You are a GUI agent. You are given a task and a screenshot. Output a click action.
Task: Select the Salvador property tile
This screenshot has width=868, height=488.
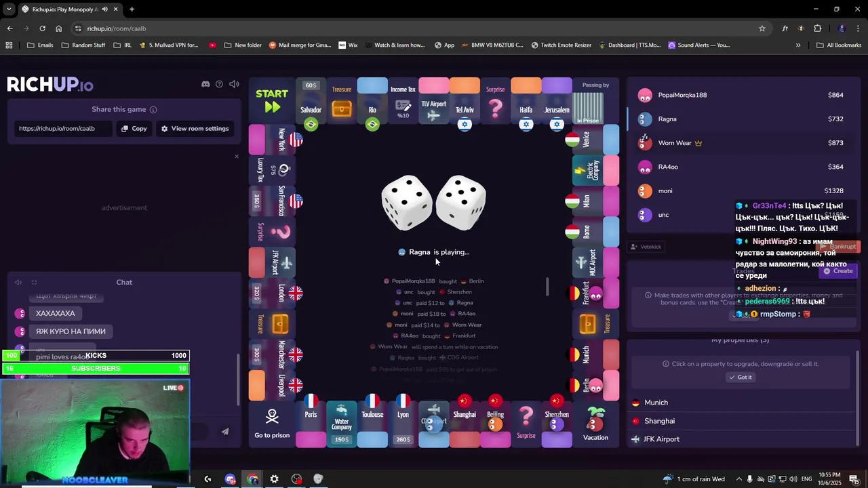coord(311,102)
